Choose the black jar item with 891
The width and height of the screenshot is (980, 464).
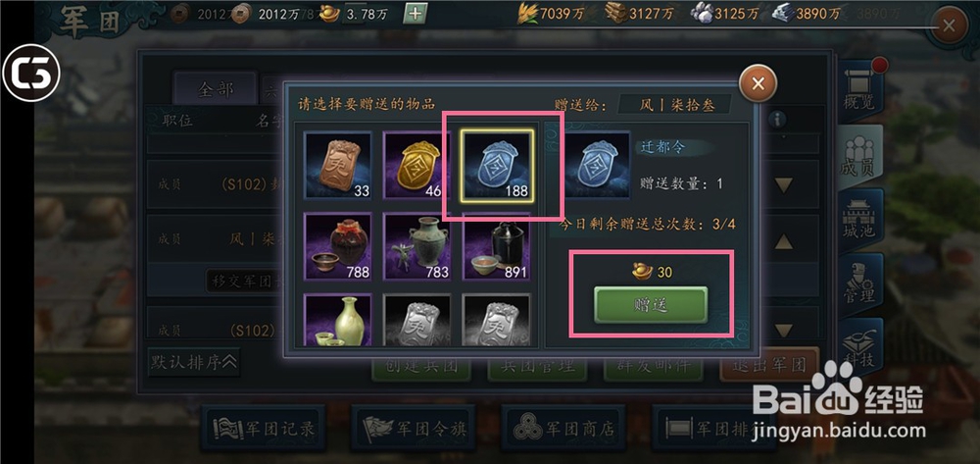tap(496, 246)
